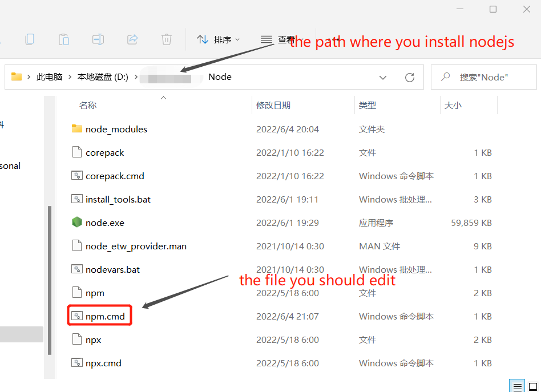Click the Node breadcrumb segment
This screenshot has height=392, width=541.
(220, 76)
